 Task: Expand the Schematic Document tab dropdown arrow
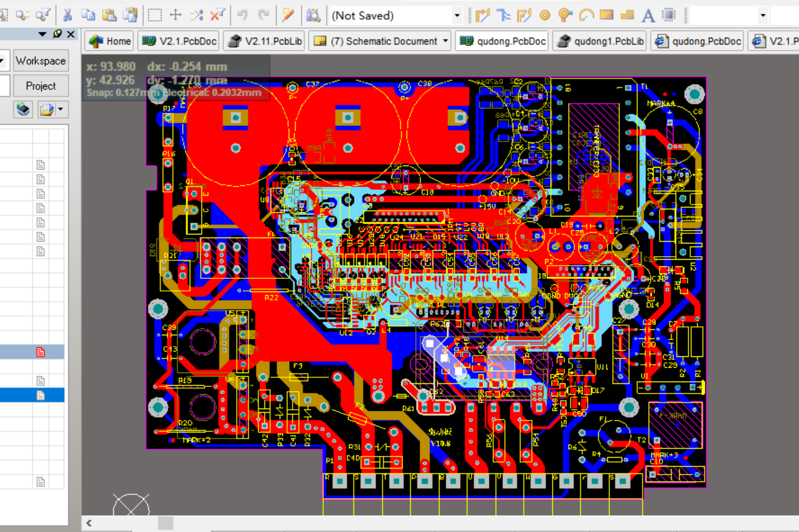[x=446, y=41]
